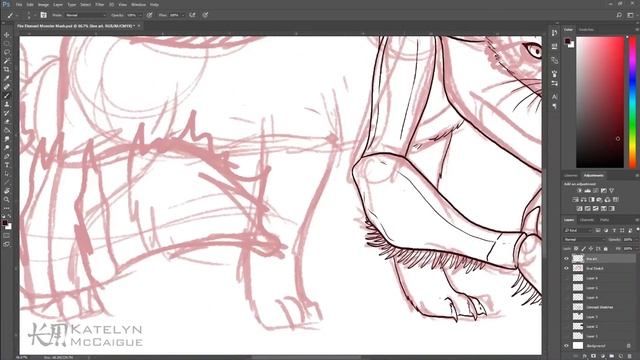Hide the final Sketch layer
Screen dimensions: 640x360
point(566,268)
